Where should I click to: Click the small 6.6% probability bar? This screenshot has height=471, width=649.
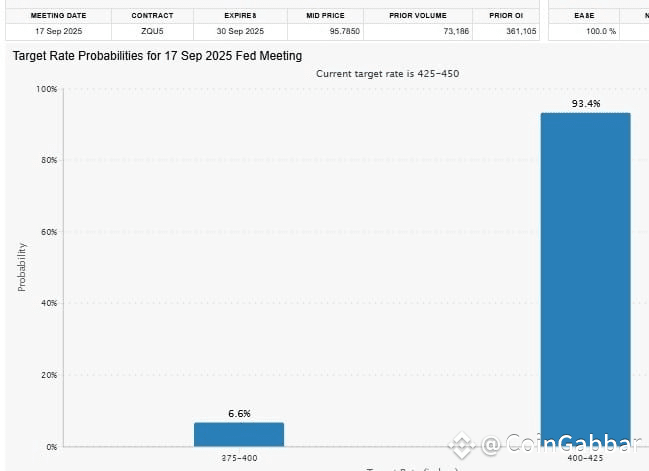pyautogui.click(x=239, y=434)
